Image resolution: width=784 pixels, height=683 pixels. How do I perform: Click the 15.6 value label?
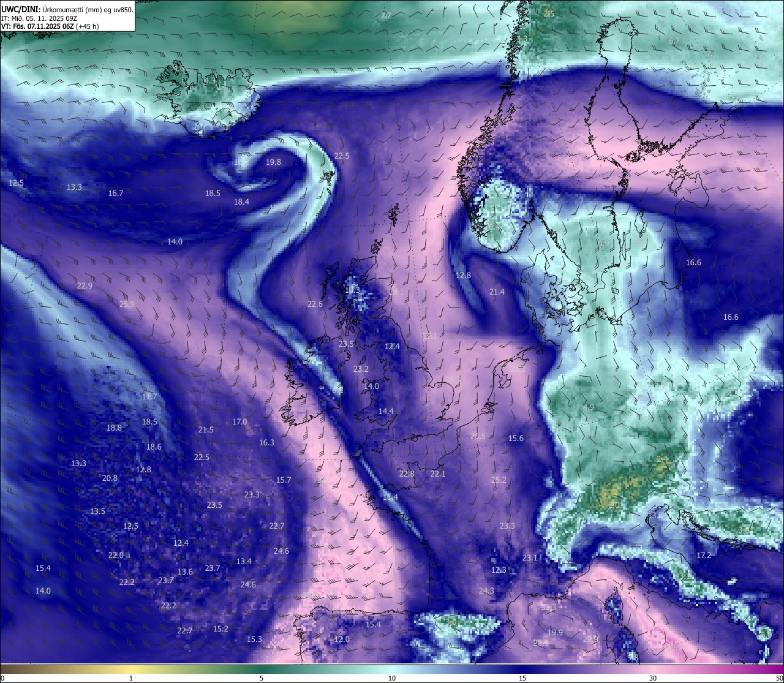click(x=516, y=439)
